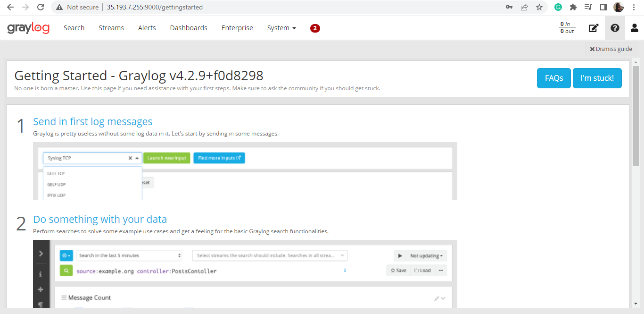
Task: Open the Dashboards page
Action: tap(189, 28)
